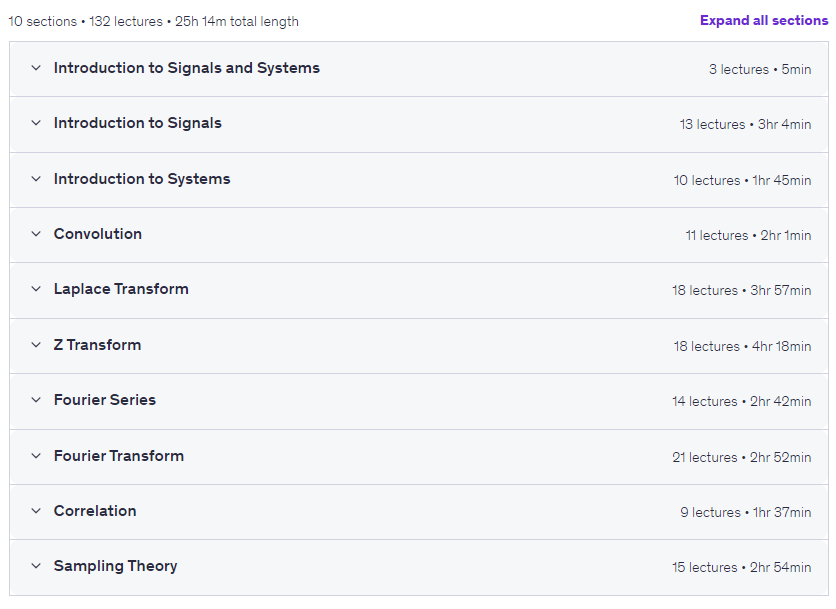Select the Fourier Series title
Image resolution: width=836 pixels, height=609 pixels.
[x=104, y=400]
